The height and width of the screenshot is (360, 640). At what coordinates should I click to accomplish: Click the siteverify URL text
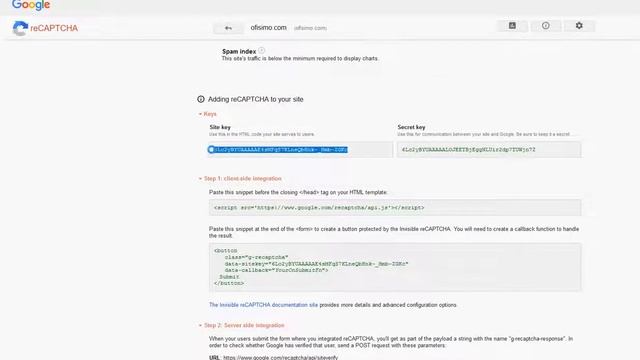click(x=280, y=358)
